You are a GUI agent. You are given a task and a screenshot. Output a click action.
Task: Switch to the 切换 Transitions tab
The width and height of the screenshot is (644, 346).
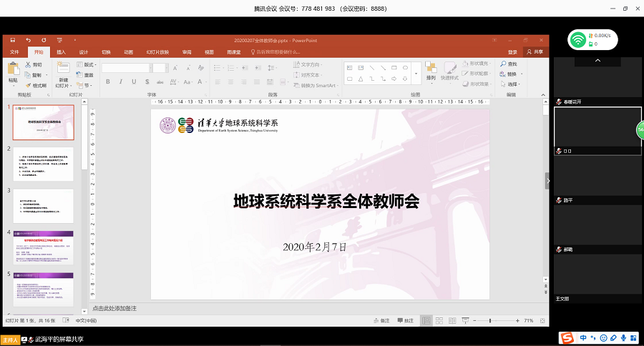pos(107,52)
